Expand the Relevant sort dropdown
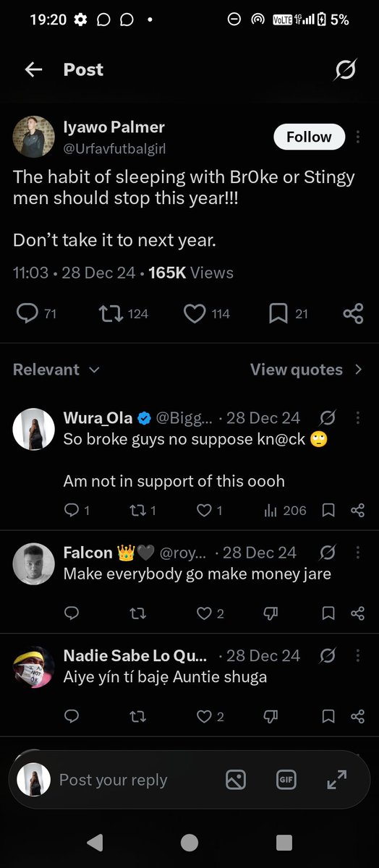The height and width of the screenshot is (868, 379). click(x=56, y=370)
